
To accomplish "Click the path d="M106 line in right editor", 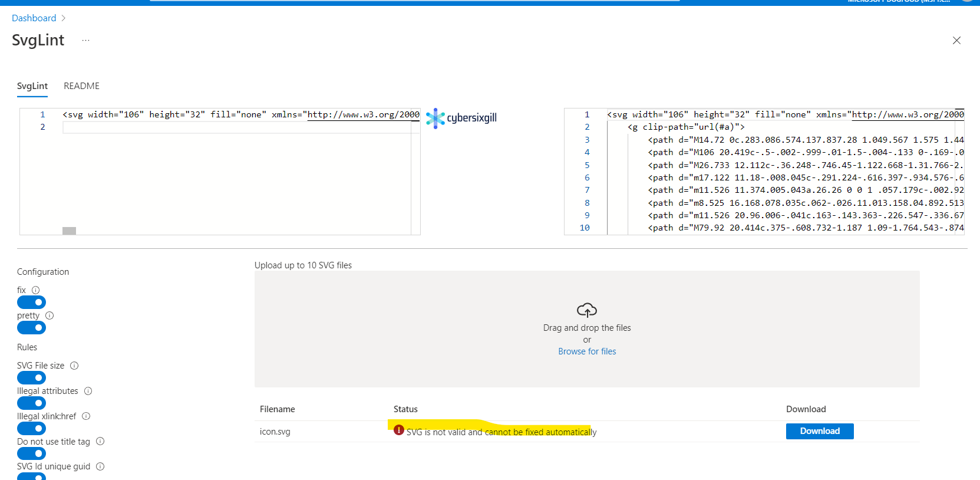I will (x=806, y=153).
